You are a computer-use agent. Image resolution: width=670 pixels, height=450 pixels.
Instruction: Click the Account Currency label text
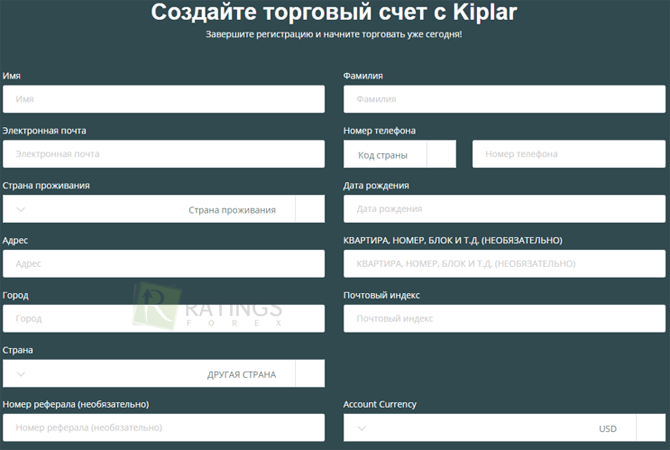coord(380,404)
